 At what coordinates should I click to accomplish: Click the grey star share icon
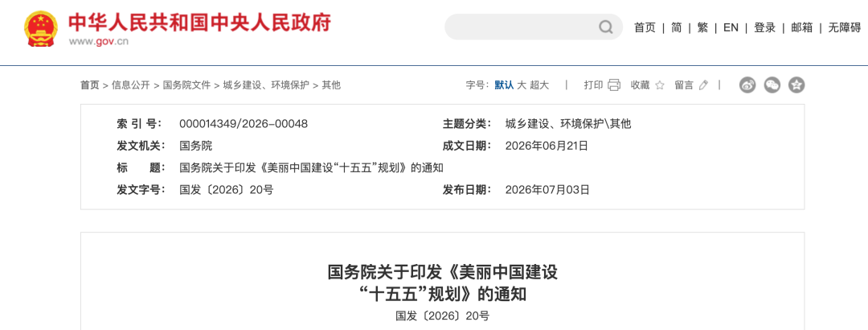tap(796, 85)
